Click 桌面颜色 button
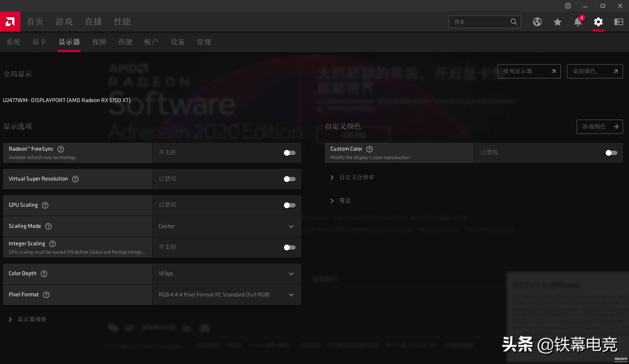Screen dimensions: 629x364 595,71
